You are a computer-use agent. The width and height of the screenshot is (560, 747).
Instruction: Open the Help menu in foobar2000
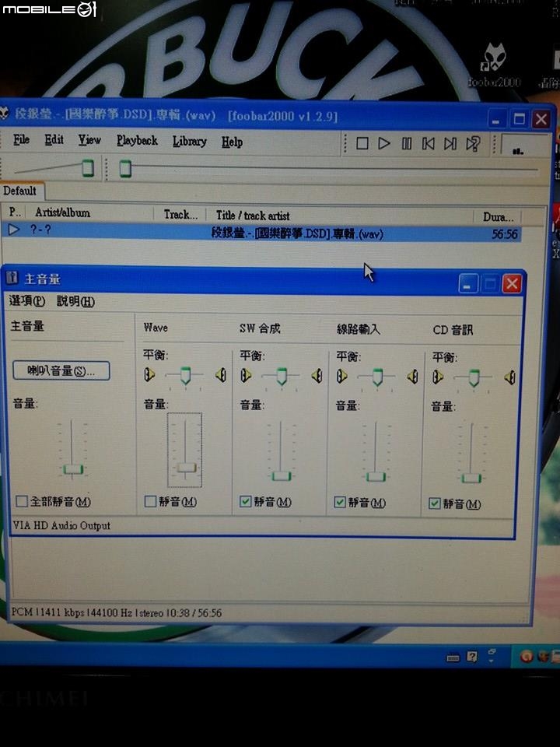coord(232,142)
